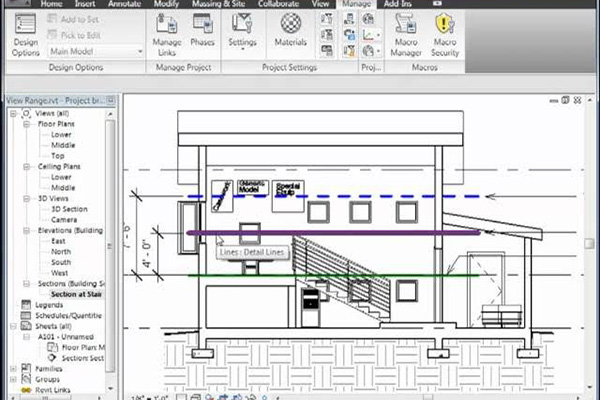Screen dimensions: 600x400
Task: Open the North elevation
Action: click(x=61, y=251)
